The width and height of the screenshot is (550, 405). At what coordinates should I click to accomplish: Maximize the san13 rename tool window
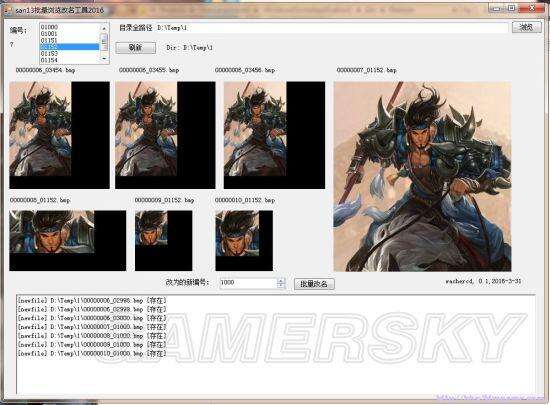[511, 8]
